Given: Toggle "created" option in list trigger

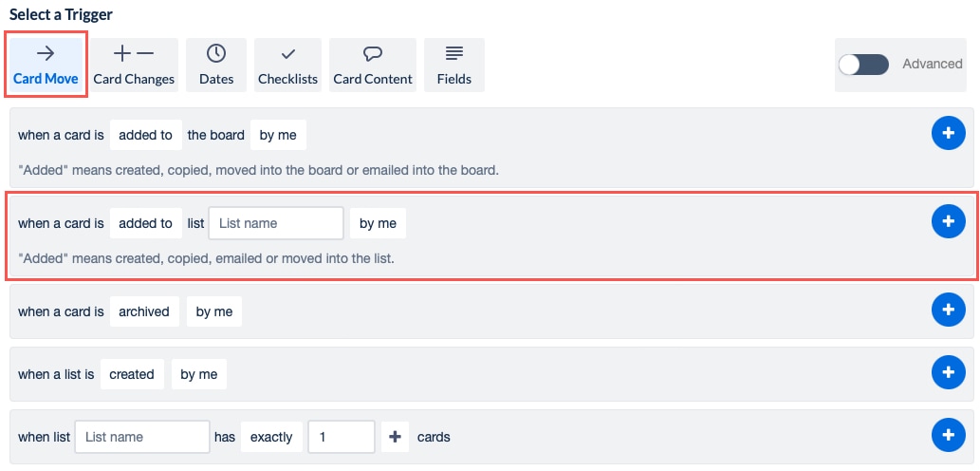Looking at the screenshot, I should [132, 374].
